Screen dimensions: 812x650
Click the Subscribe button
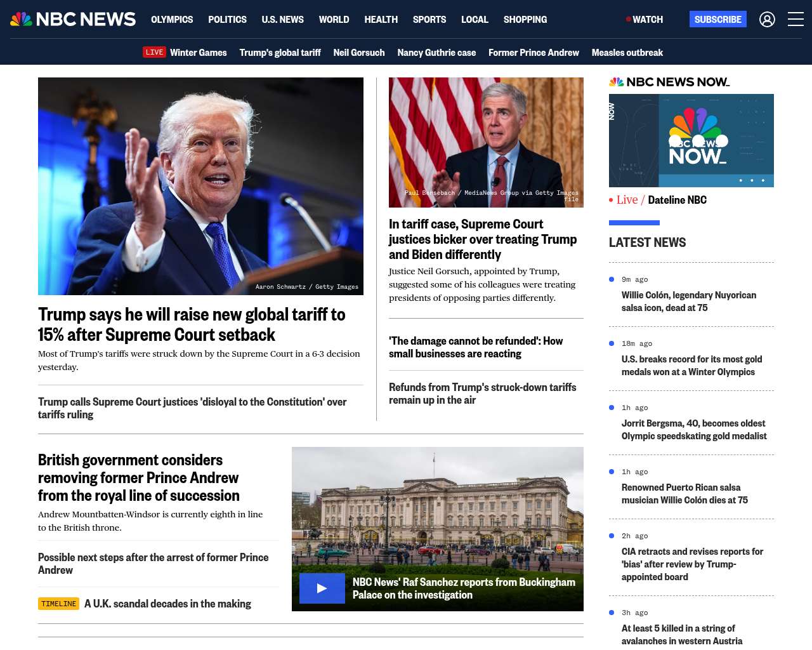[x=718, y=20]
